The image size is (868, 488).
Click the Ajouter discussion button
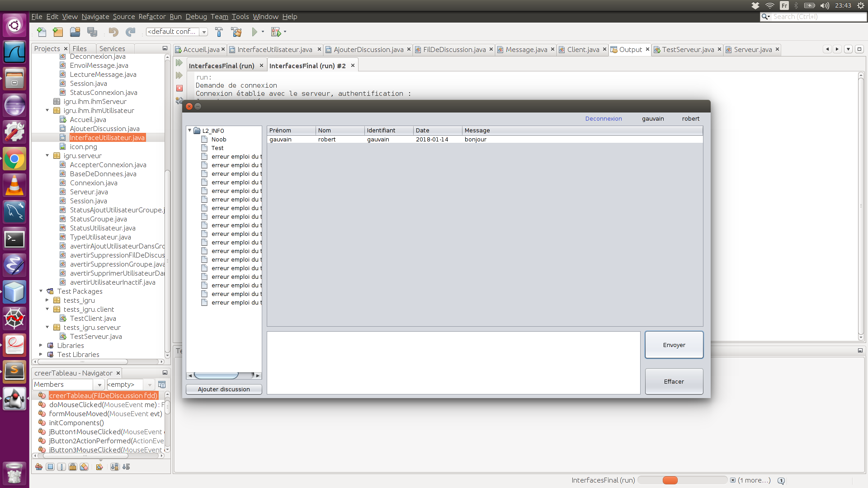point(224,389)
